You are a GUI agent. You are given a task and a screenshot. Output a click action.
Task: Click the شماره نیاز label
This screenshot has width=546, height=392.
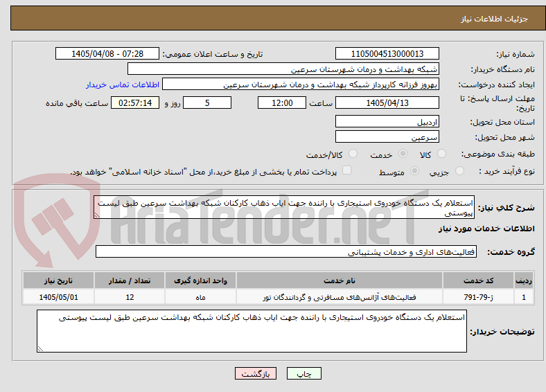(x=516, y=54)
